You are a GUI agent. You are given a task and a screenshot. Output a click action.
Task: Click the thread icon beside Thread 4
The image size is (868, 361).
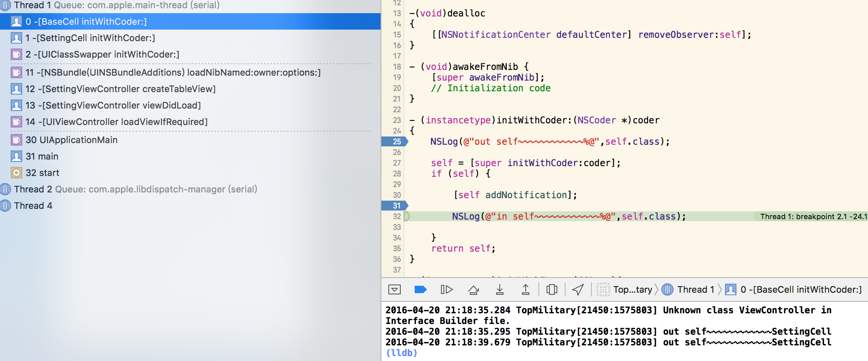tap(5, 206)
